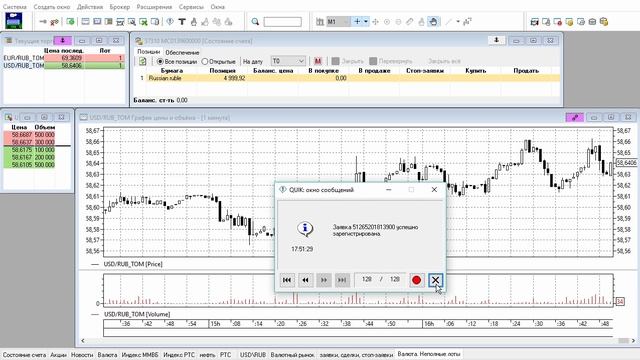The image size is (640, 360).
Task: Click the green refresh data icon
Action: [x=71, y=22]
